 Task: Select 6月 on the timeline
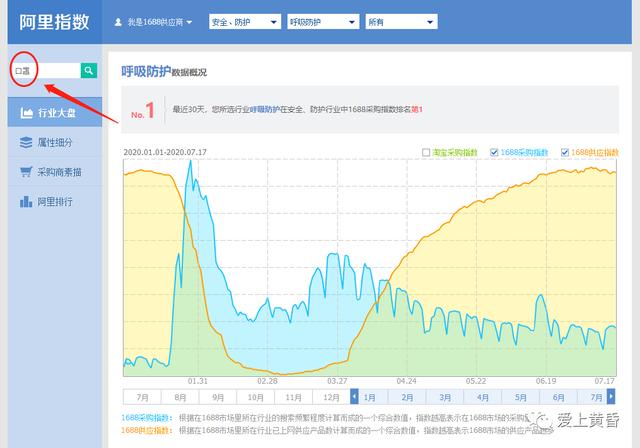(x=558, y=397)
